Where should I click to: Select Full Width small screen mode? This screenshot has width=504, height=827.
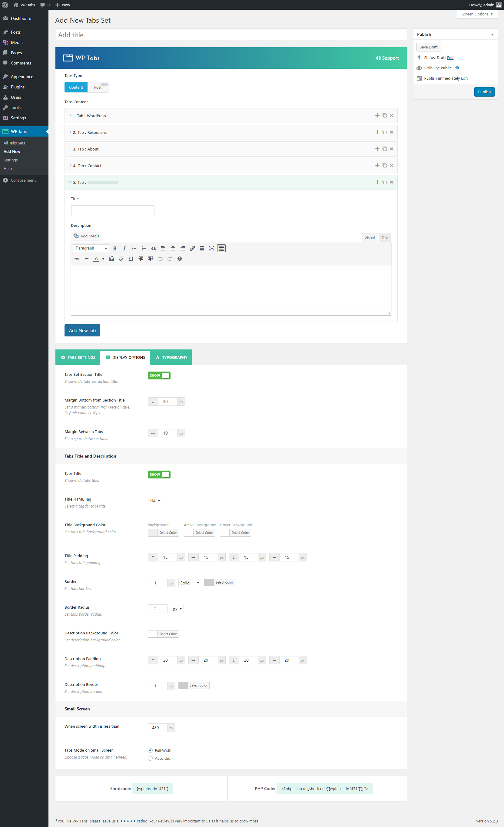[x=150, y=750]
